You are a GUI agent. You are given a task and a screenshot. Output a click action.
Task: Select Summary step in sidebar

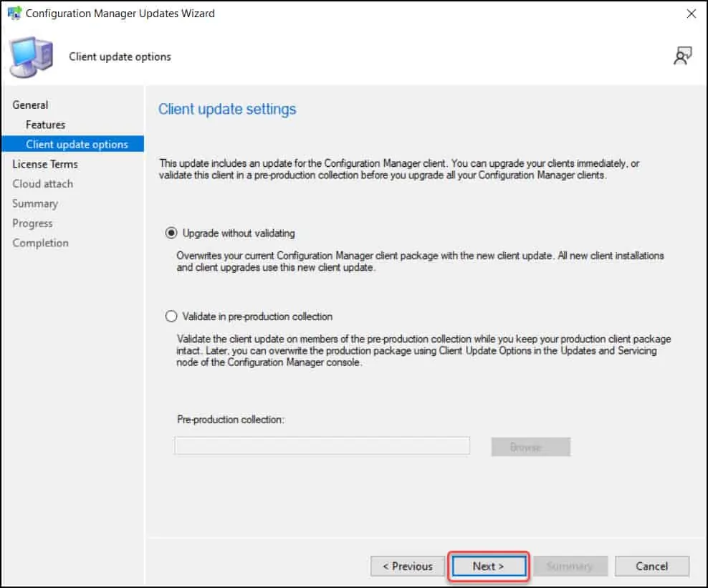pyautogui.click(x=35, y=203)
